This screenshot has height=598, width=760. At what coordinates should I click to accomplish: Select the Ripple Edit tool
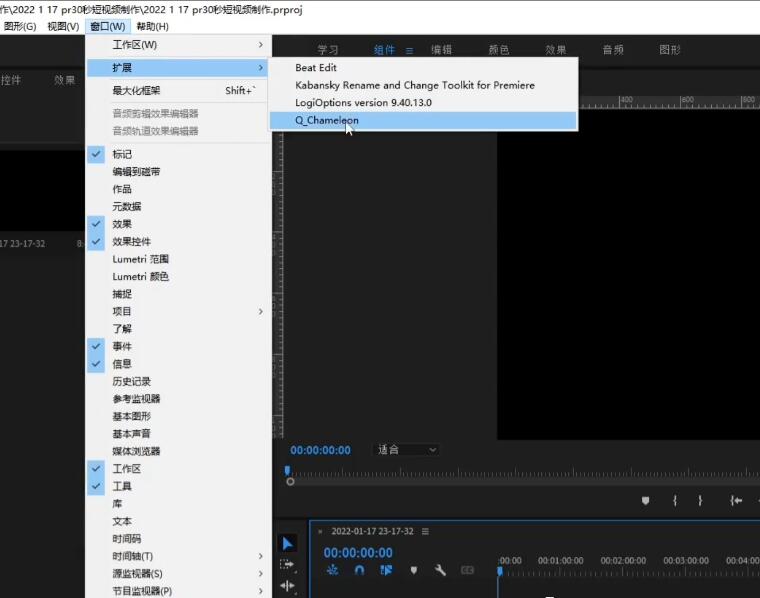coord(287,585)
